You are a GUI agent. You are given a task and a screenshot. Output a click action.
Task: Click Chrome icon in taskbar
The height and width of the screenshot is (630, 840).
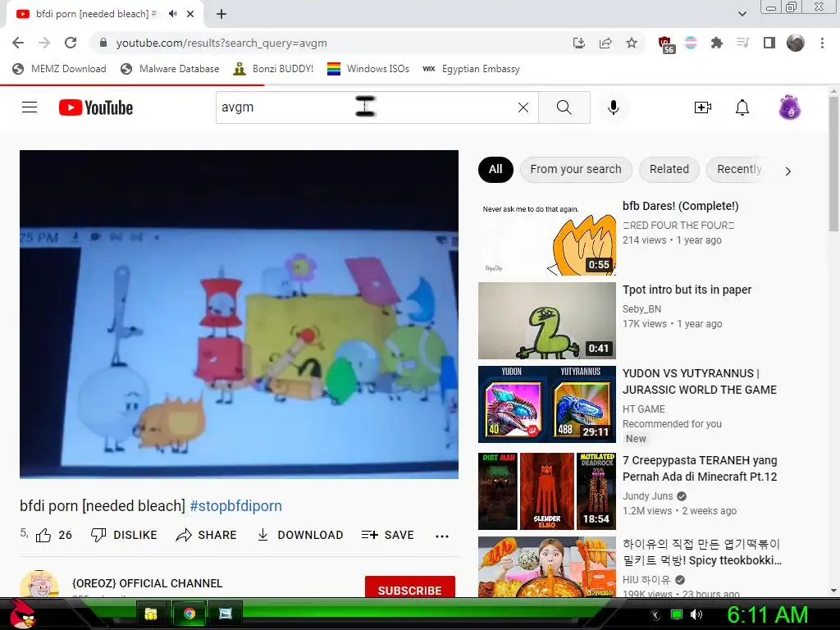click(x=189, y=614)
